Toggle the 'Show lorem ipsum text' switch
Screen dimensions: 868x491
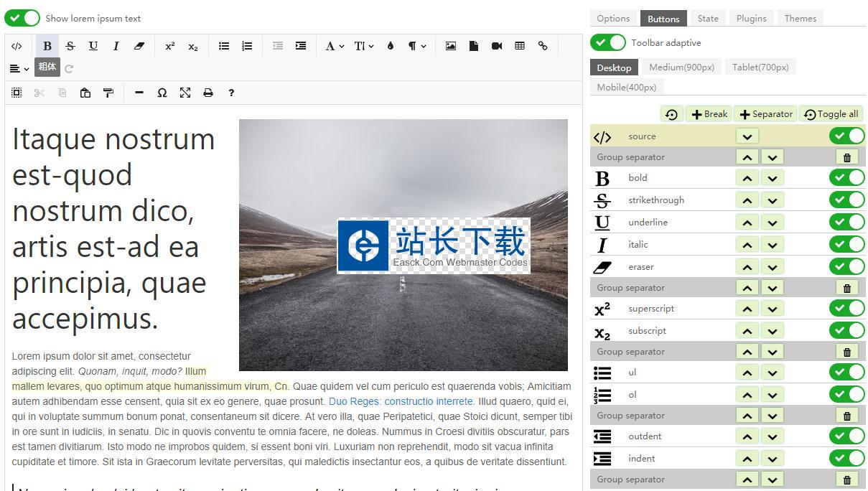(22, 18)
